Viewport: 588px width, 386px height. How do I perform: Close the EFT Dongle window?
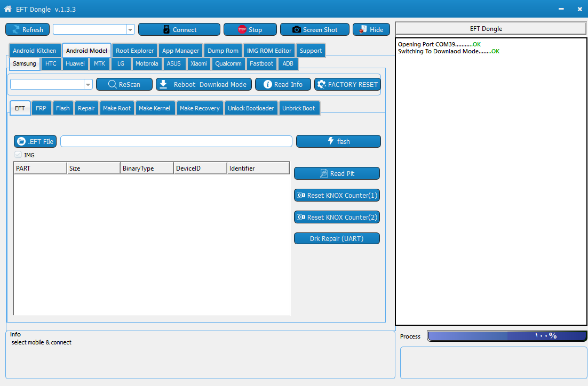point(579,9)
